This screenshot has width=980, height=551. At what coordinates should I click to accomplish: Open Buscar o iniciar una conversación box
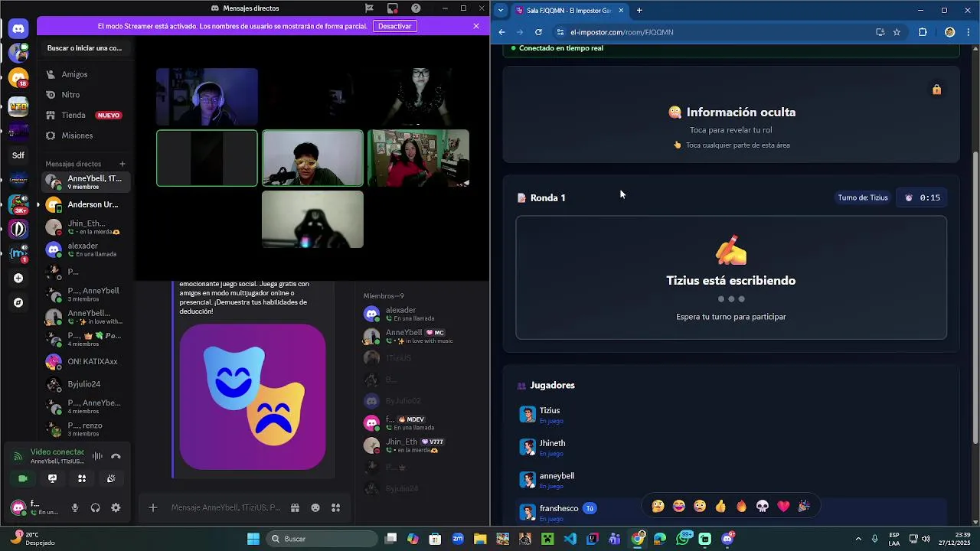[85, 48]
